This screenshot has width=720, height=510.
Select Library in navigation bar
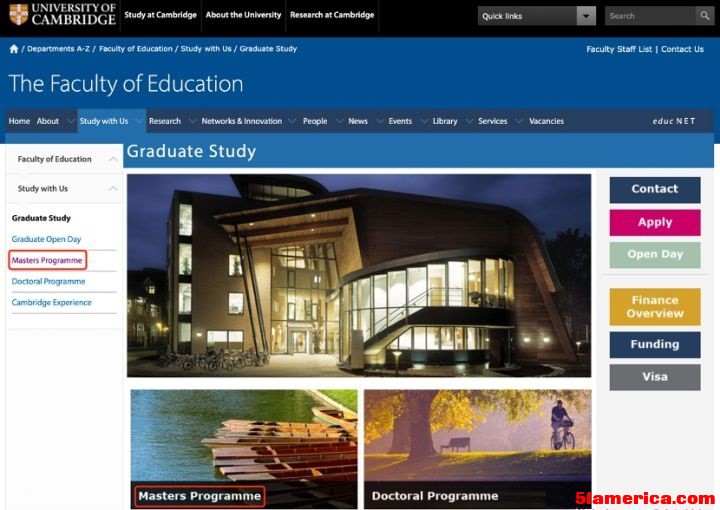pyautogui.click(x=445, y=121)
